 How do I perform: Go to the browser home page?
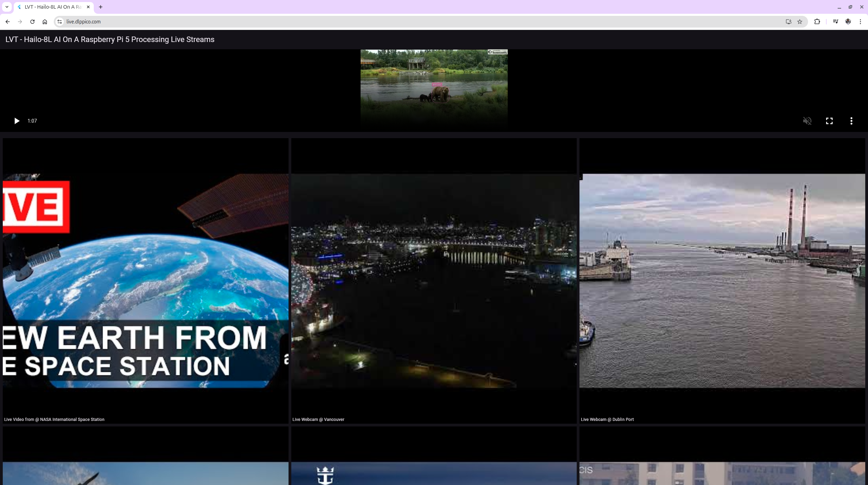coord(45,22)
